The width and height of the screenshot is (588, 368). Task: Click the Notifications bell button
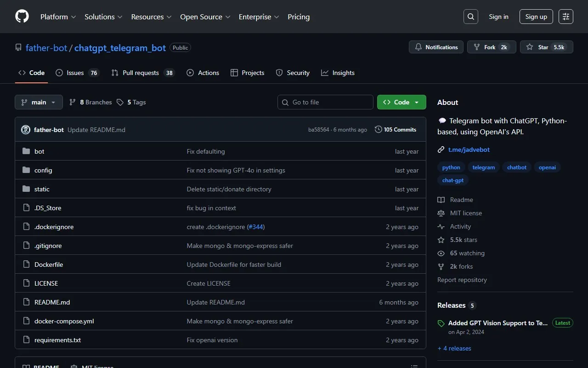436,47
